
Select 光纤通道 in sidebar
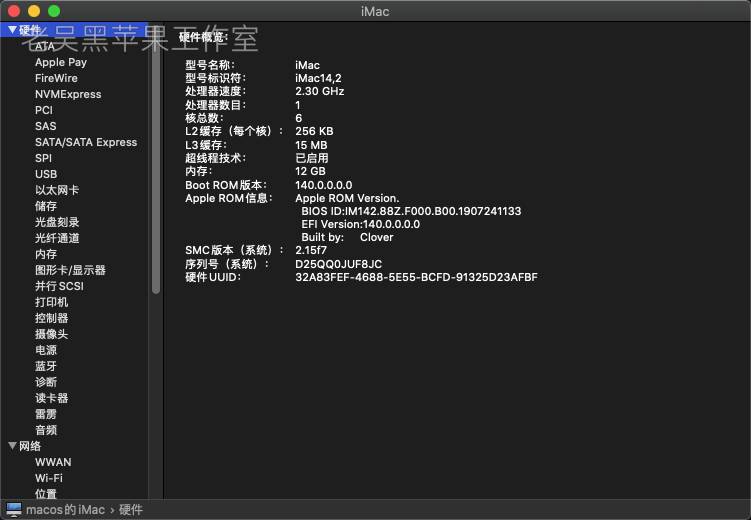coord(57,238)
